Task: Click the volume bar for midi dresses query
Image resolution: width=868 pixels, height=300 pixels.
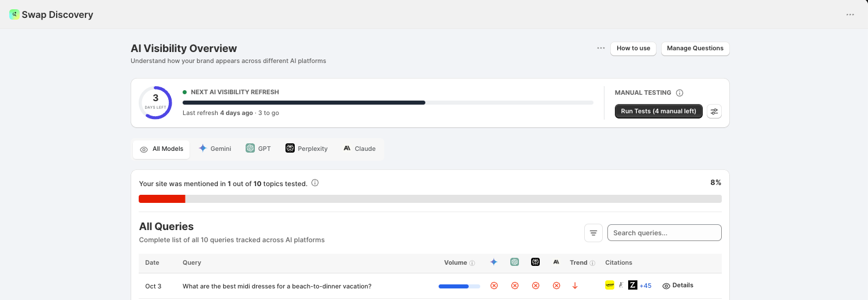Action: [x=459, y=286]
